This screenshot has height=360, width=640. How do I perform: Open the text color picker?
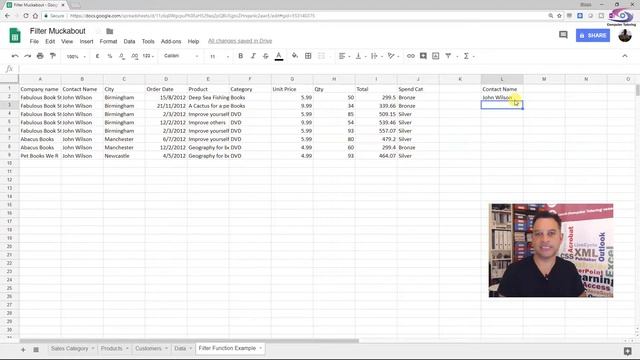pos(279,56)
